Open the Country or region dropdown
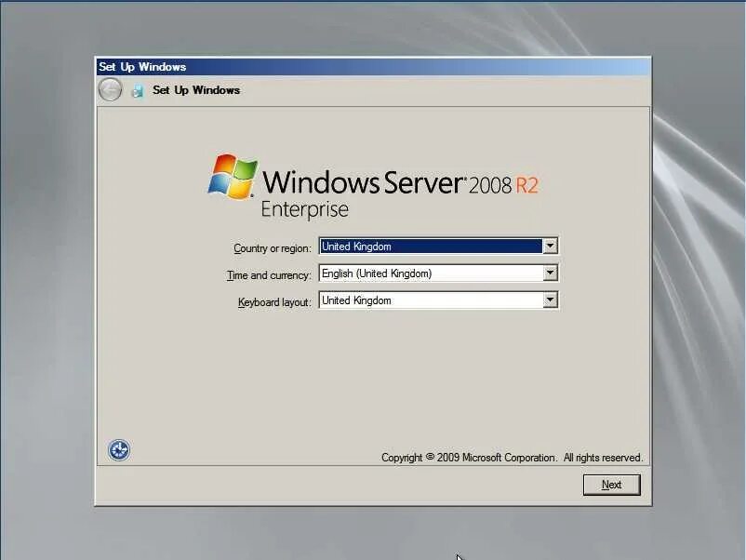746x560 pixels. [x=550, y=246]
